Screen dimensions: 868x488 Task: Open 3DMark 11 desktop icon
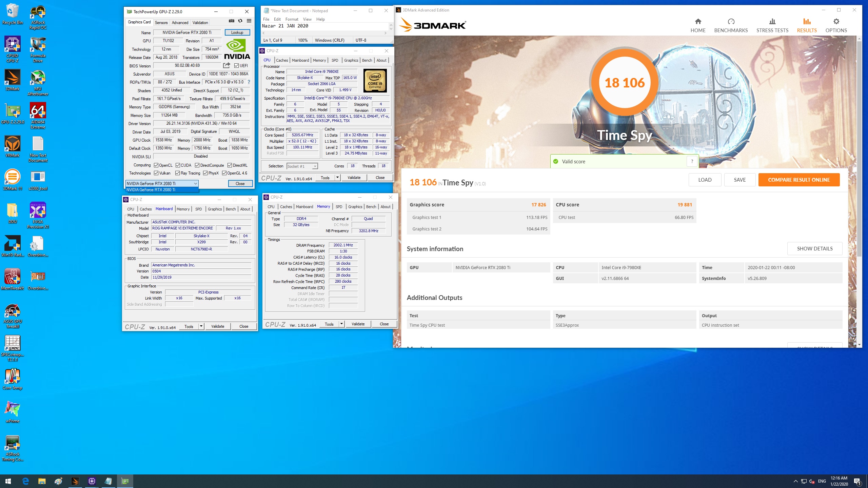click(13, 180)
